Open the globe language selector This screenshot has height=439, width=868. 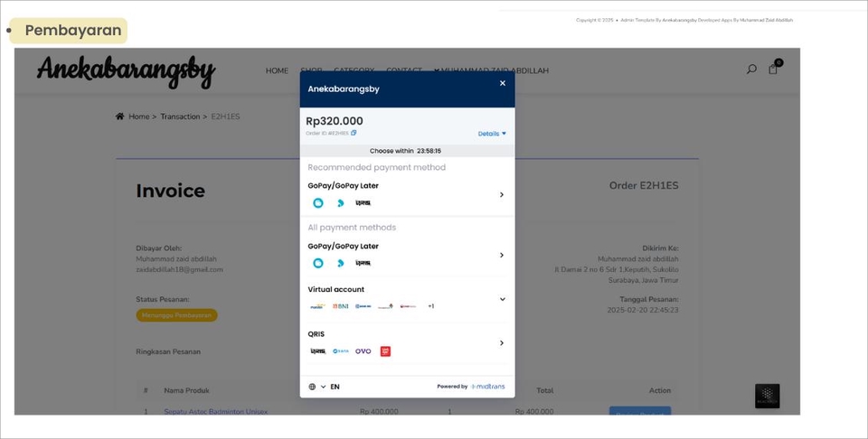[313, 387]
